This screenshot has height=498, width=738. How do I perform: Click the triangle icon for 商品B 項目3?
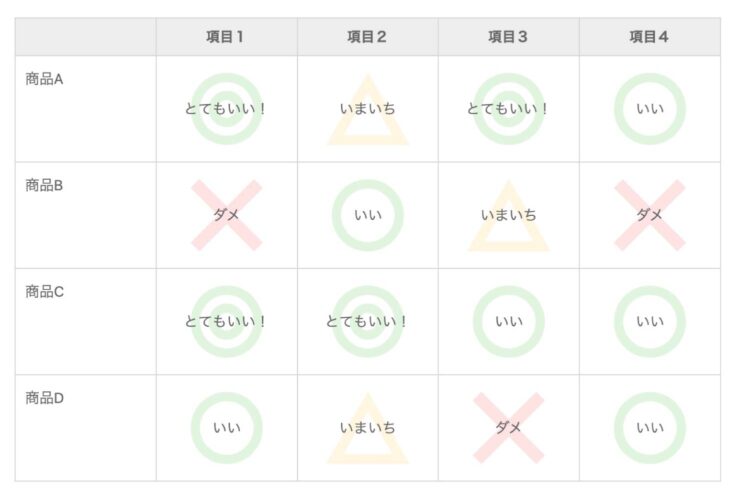pyautogui.click(x=508, y=216)
